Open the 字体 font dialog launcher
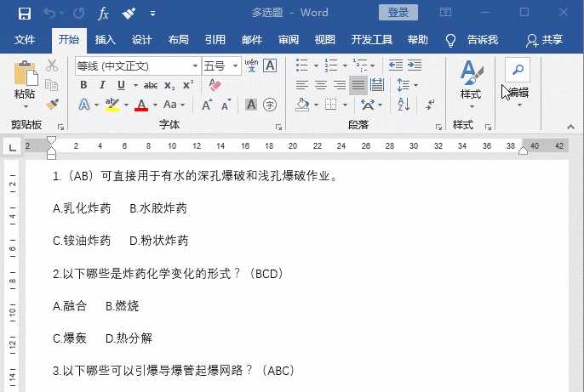This screenshot has width=584, height=392. click(278, 128)
